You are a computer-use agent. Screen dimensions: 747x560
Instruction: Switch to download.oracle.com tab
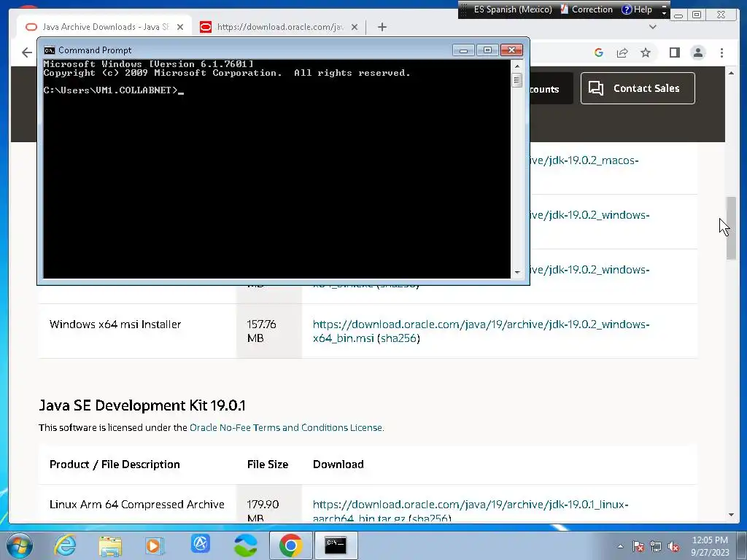click(x=279, y=27)
